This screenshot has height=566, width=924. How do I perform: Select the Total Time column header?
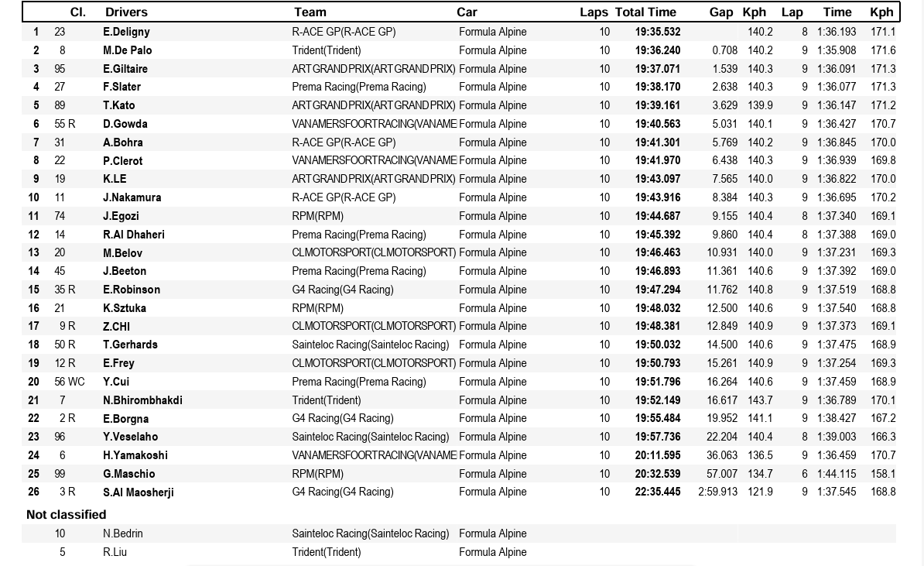click(645, 12)
